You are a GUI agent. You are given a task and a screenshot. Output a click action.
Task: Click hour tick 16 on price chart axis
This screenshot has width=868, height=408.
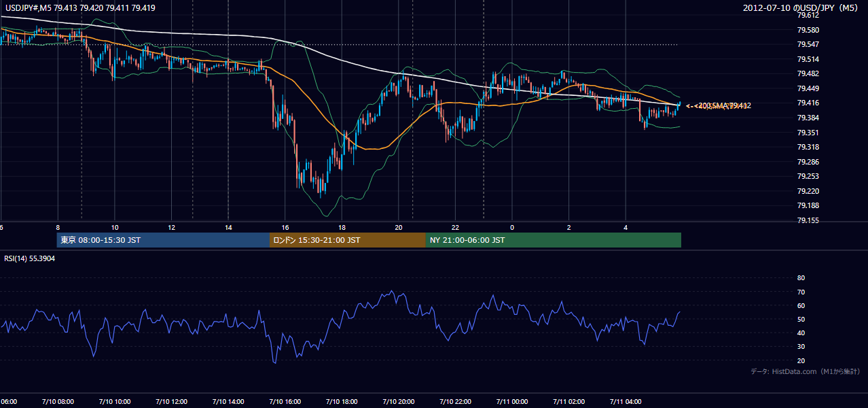click(285, 228)
